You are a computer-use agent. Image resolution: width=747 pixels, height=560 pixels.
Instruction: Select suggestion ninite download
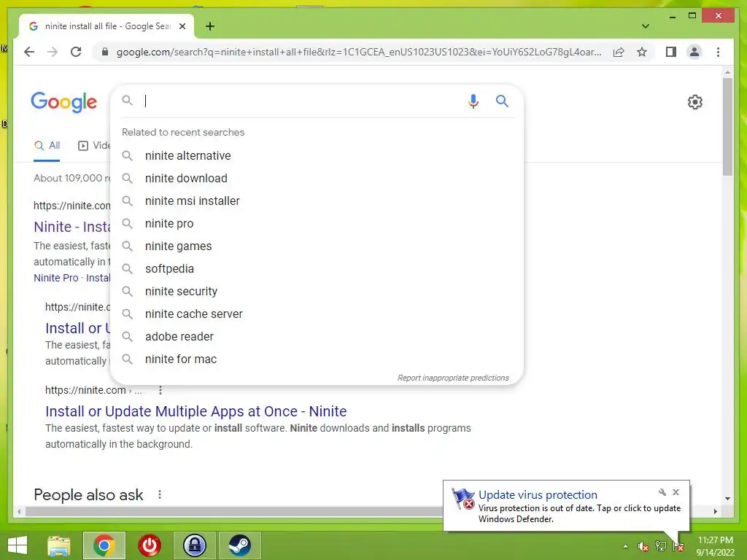click(x=317, y=178)
